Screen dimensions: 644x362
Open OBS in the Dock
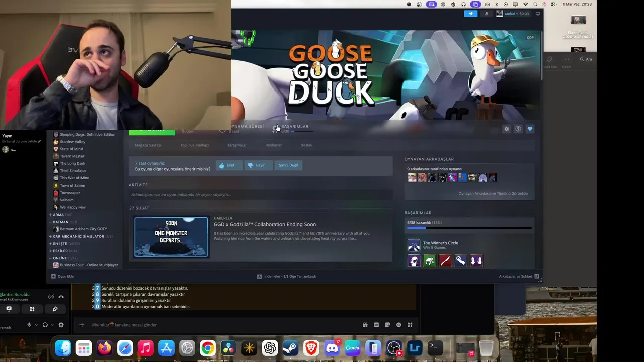coord(394,348)
